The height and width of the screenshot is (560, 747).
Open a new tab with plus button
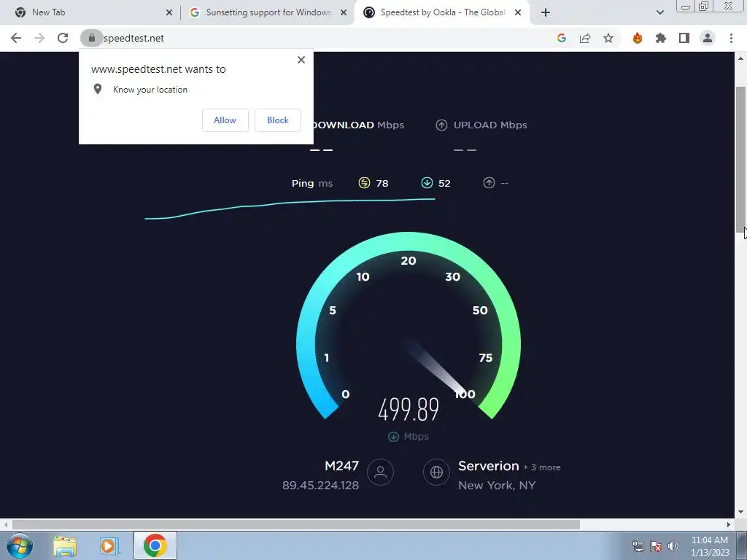pos(546,12)
